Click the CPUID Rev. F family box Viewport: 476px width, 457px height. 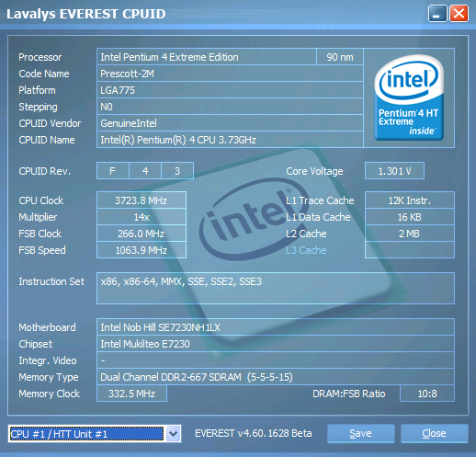pyautogui.click(x=113, y=171)
